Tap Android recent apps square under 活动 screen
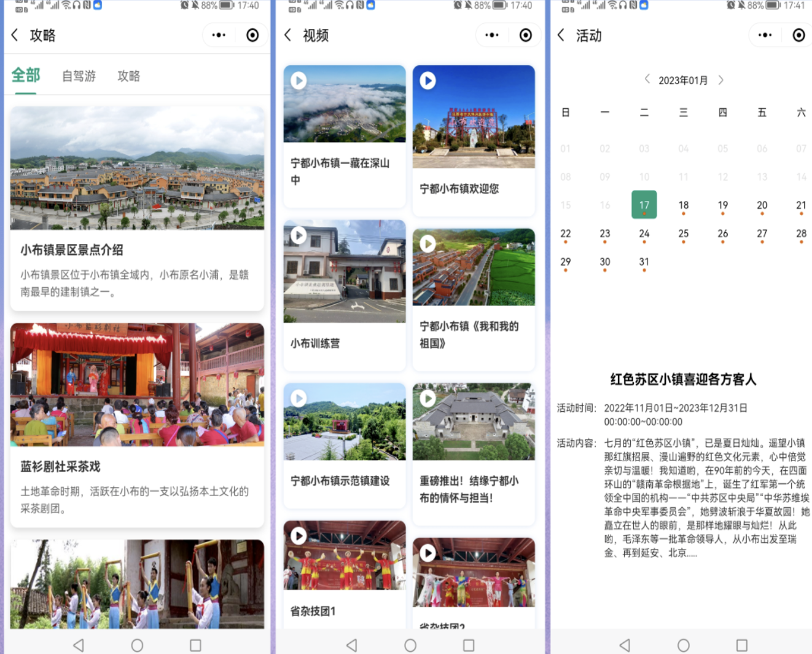Viewport: 812px width, 654px height. tap(741, 645)
